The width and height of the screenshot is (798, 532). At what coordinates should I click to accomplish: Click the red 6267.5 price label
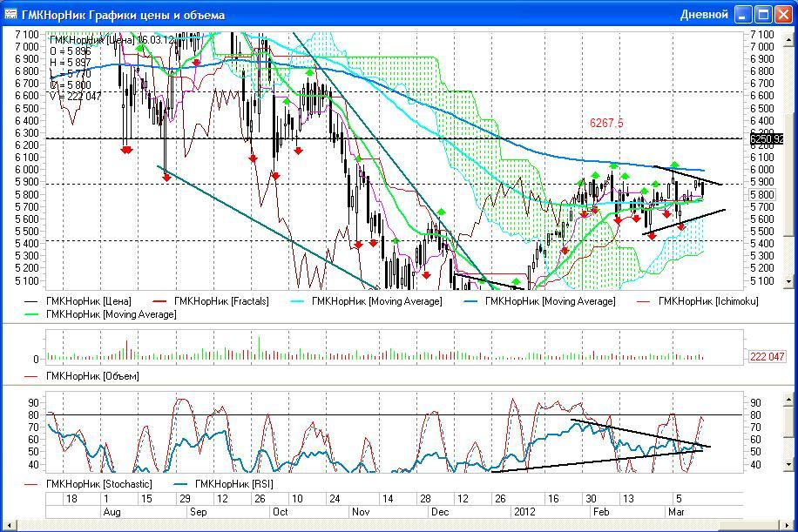pyautogui.click(x=606, y=123)
